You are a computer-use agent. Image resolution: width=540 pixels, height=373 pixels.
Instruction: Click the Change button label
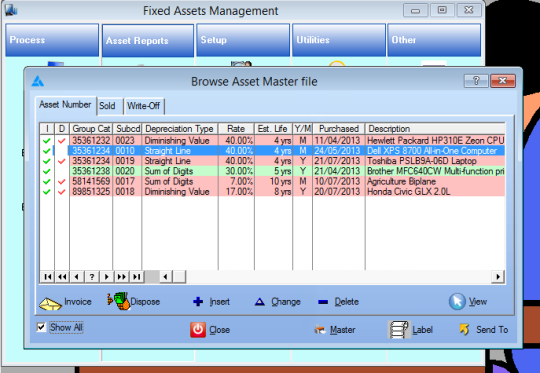click(x=286, y=302)
